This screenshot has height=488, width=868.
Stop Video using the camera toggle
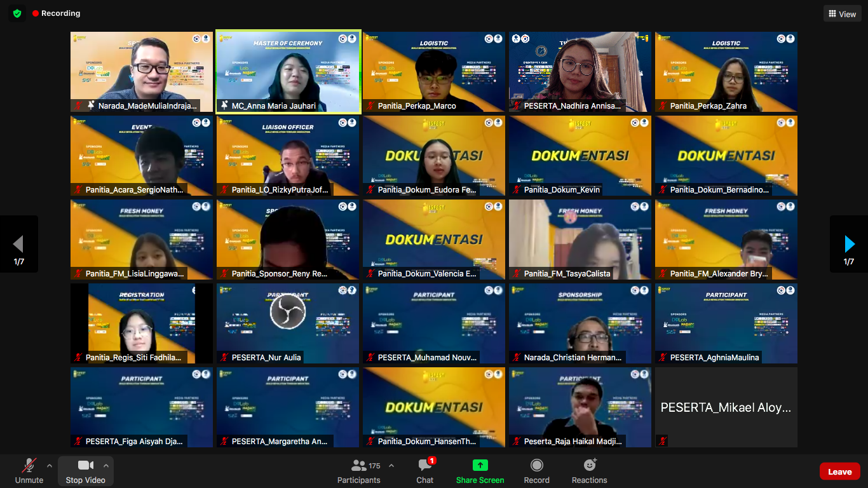click(x=85, y=471)
